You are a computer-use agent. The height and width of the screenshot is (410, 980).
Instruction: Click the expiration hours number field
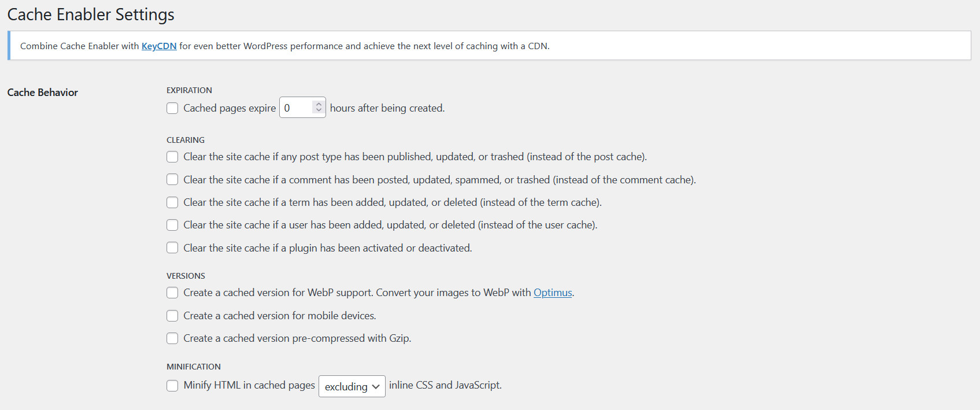point(296,108)
